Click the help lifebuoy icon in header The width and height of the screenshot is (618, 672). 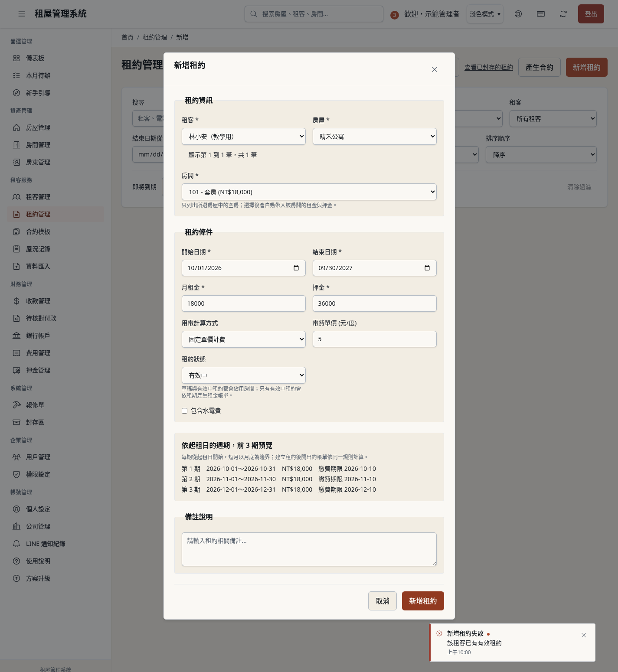(x=518, y=14)
